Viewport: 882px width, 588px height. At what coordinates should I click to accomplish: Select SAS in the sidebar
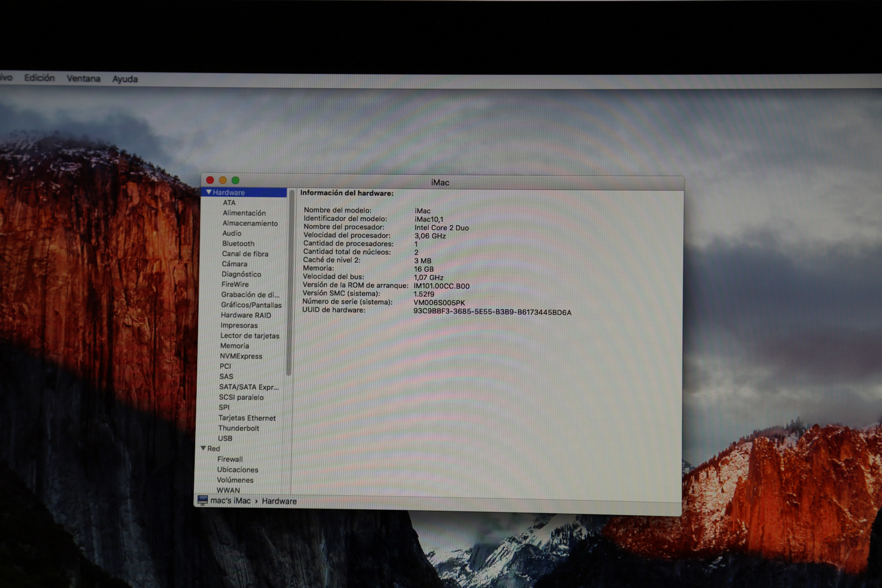tap(226, 376)
